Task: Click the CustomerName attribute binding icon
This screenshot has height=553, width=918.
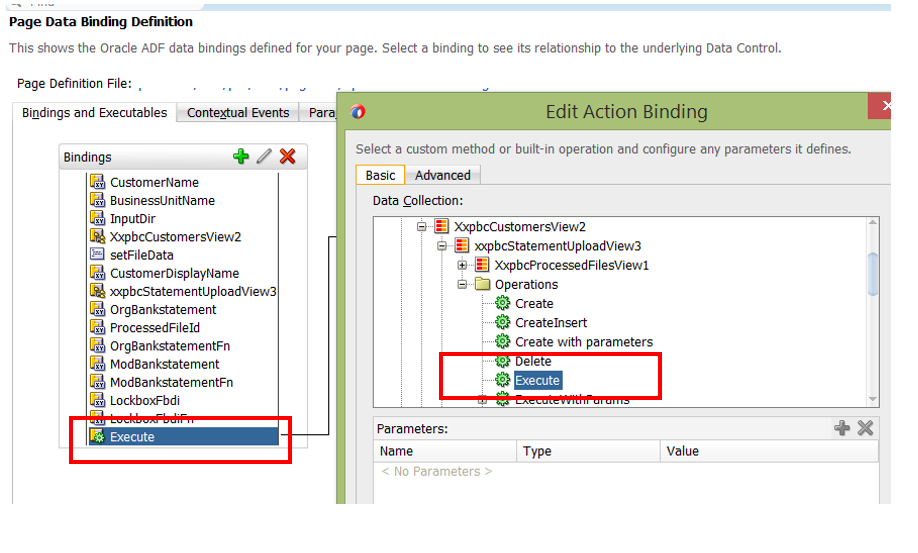Action: click(x=97, y=182)
